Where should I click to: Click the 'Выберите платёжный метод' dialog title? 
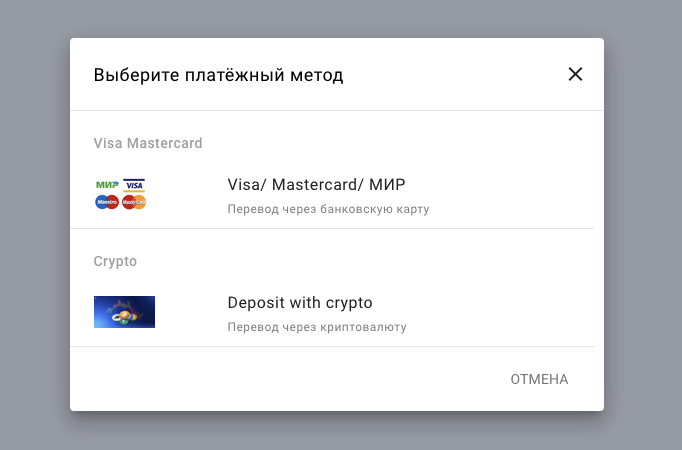(218, 75)
